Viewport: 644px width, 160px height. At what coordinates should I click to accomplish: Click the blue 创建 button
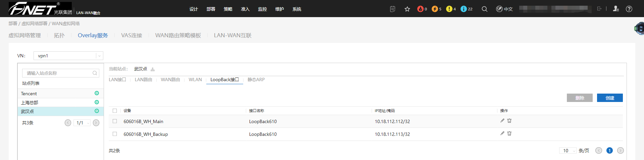610,98
